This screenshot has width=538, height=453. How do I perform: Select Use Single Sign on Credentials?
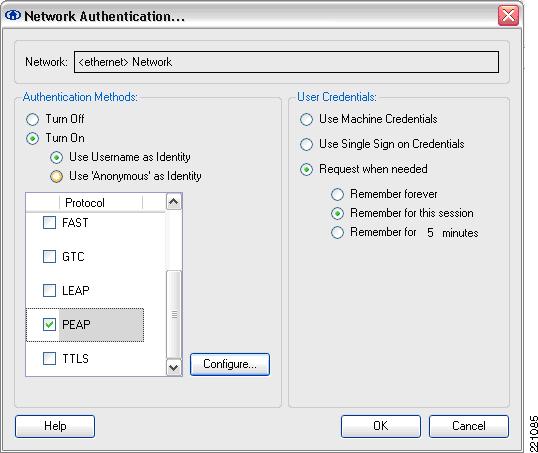[306, 144]
